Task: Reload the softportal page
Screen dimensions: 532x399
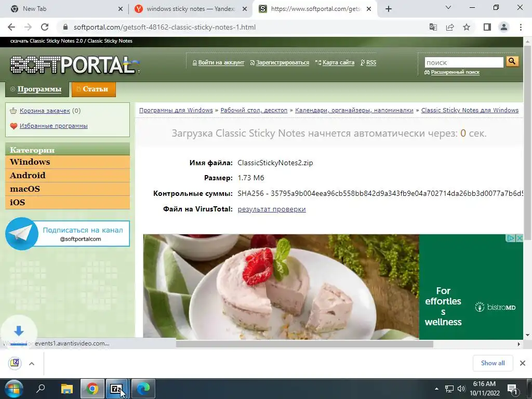Action: [x=45, y=27]
